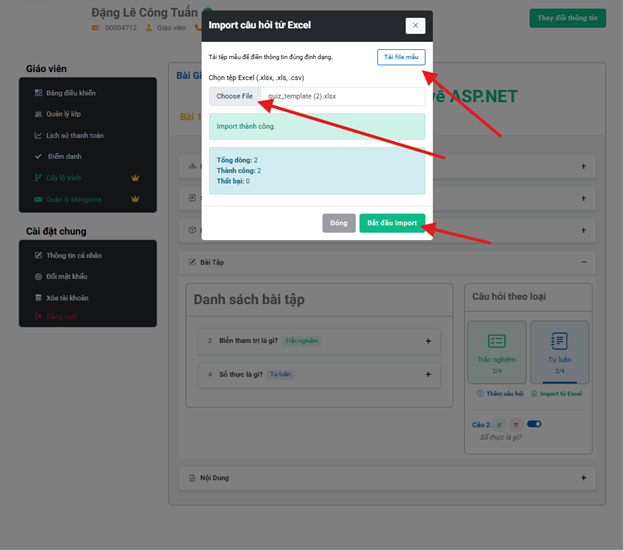Expand the Số thực là gì? question

pyautogui.click(x=428, y=374)
